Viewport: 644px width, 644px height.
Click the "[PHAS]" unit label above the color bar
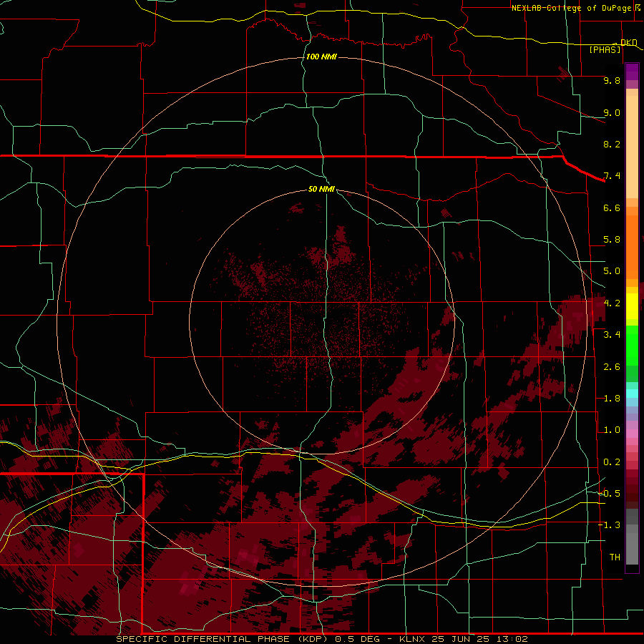click(605, 49)
